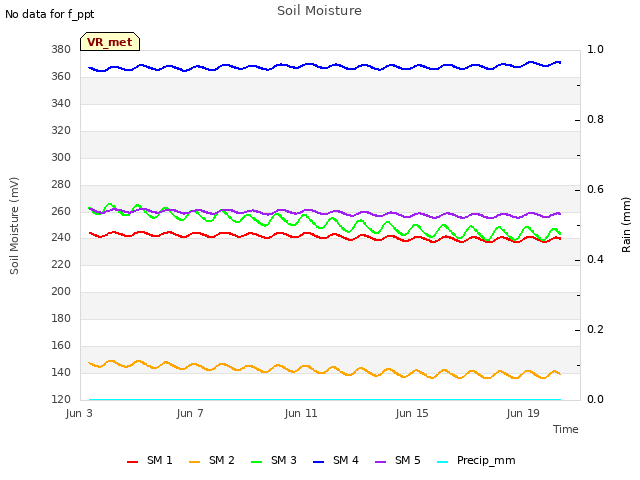Click the red SM 1 legend swatch
The width and height of the screenshot is (640, 480).
click(132, 462)
